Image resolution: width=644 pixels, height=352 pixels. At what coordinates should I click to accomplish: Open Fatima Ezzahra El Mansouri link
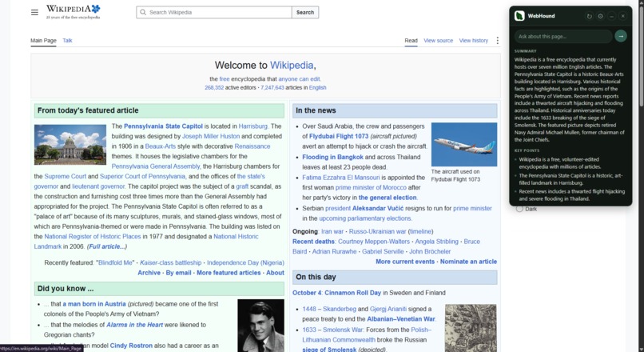[x=341, y=178]
